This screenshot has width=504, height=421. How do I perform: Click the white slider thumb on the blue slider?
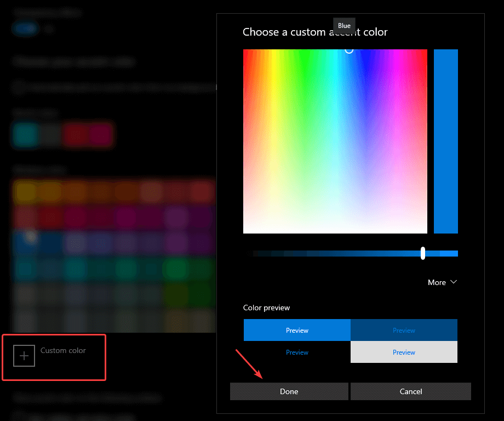click(x=422, y=253)
